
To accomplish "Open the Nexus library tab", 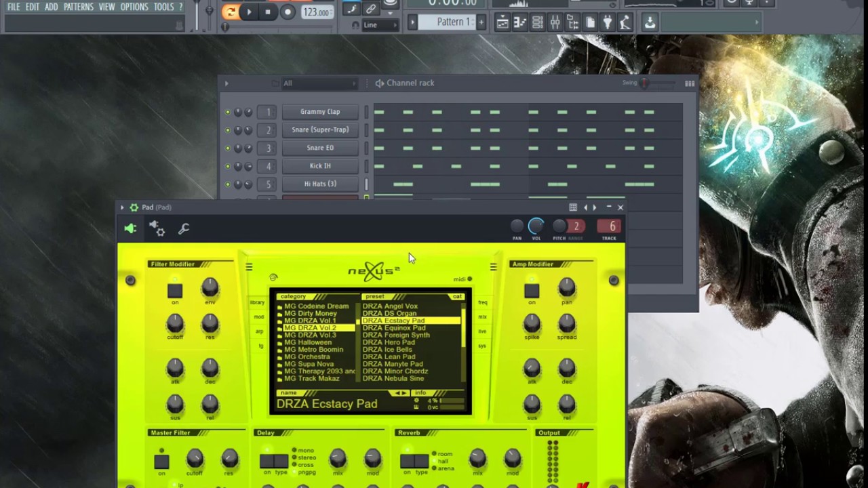I will pos(258,302).
